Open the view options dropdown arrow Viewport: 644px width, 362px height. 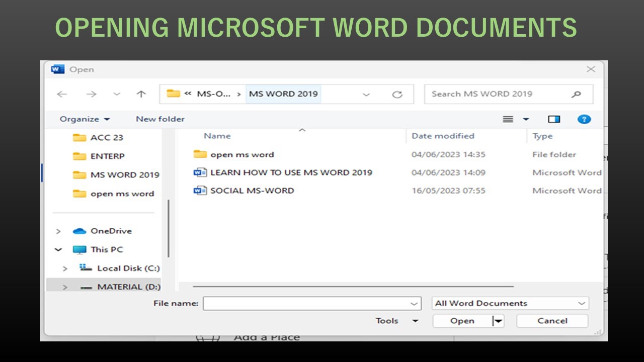(x=526, y=120)
